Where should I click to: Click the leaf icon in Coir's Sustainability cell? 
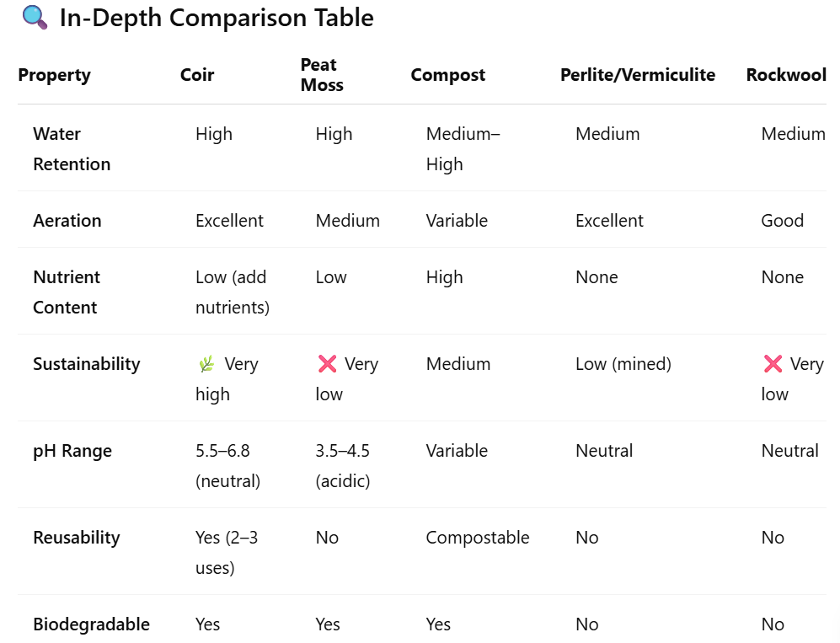click(x=206, y=364)
